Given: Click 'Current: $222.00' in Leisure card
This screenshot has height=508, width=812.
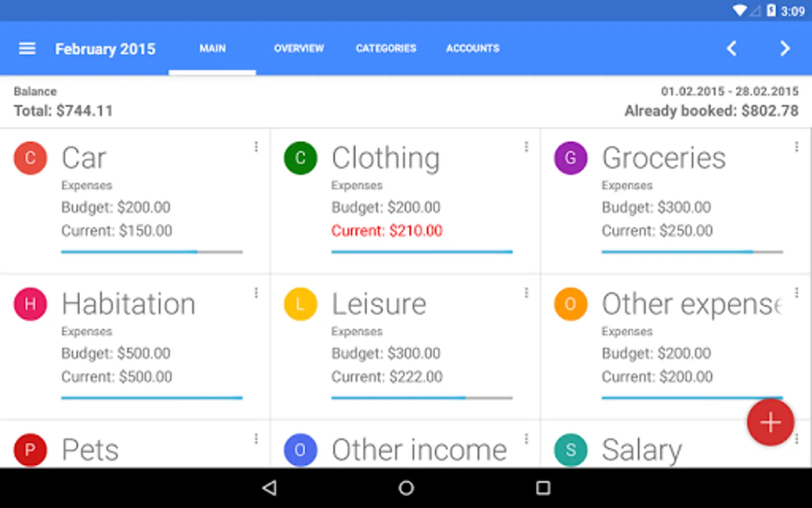Looking at the screenshot, I should tap(387, 376).
